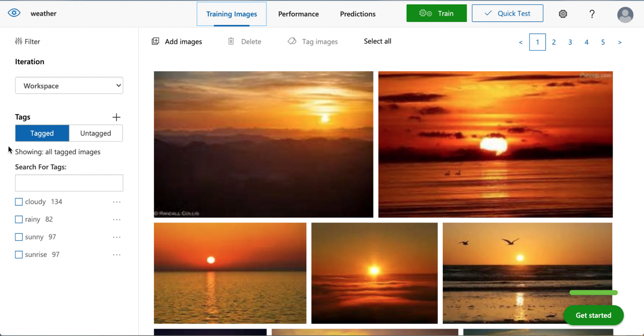Click the Tag images label icon
This screenshot has height=336, width=644.
click(292, 41)
